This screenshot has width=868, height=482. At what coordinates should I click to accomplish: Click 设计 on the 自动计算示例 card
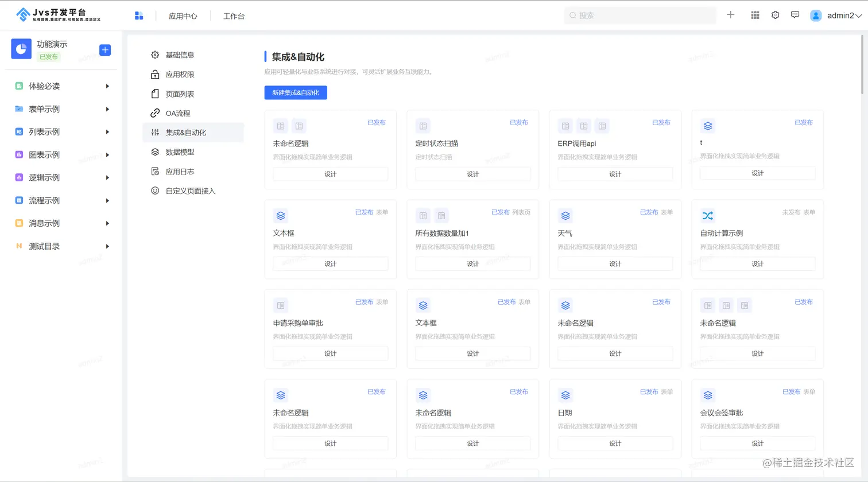click(x=758, y=264)
